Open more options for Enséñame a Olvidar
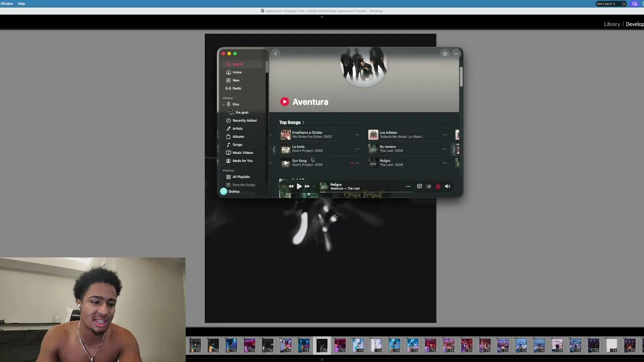This screenshot has width=644, height=362. coord(357,135)
